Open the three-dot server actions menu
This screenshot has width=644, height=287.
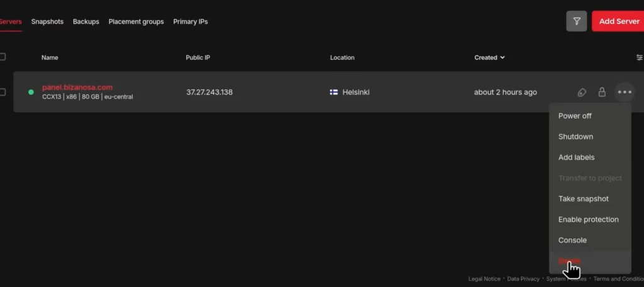(x=624, y=93)
